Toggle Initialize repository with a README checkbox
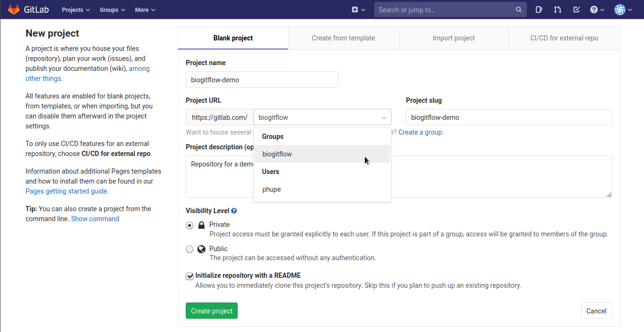 click(190, 276)
